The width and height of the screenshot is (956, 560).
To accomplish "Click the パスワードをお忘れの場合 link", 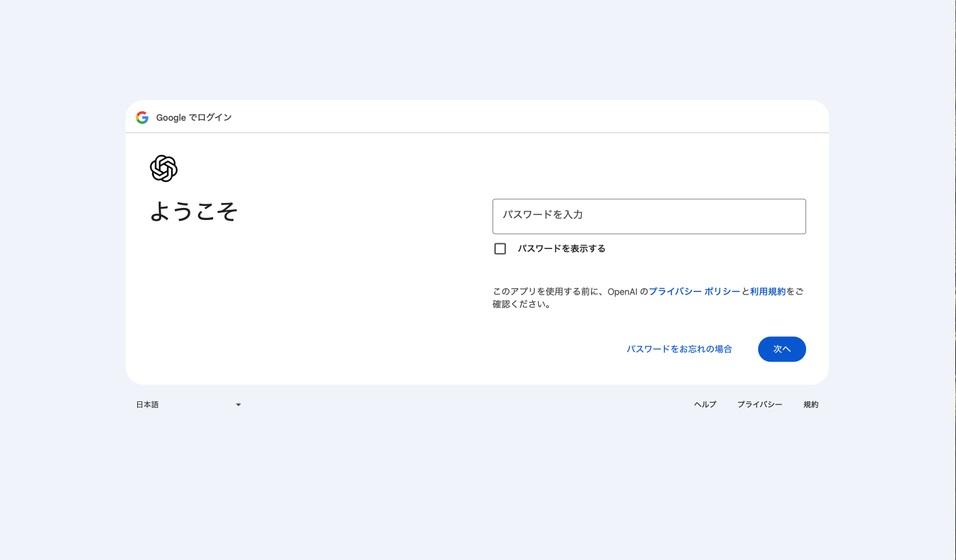I will (x=680, y=348).
